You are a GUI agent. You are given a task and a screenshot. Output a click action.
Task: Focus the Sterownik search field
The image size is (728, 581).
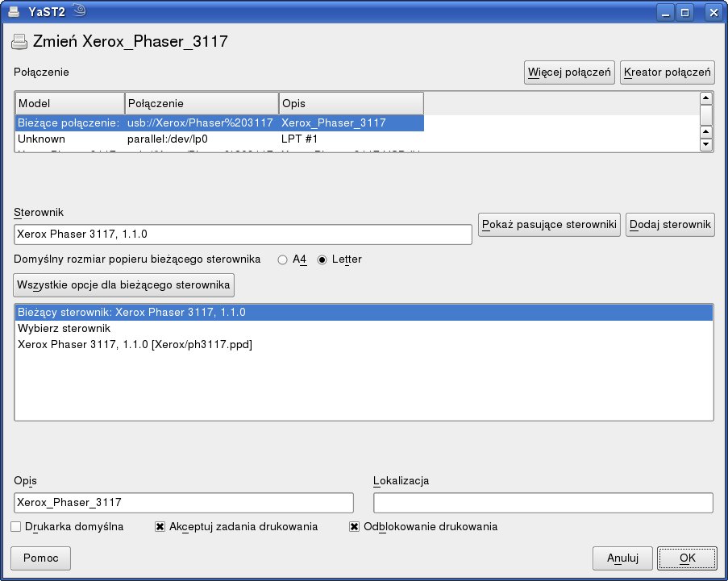click(243, 234)
